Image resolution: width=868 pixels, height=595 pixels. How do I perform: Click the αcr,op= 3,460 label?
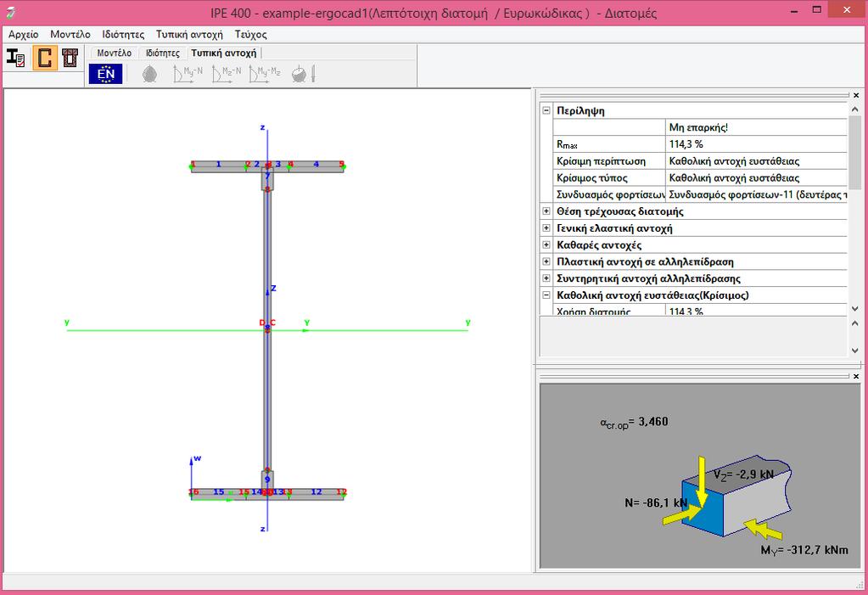(x=634, y=423)
